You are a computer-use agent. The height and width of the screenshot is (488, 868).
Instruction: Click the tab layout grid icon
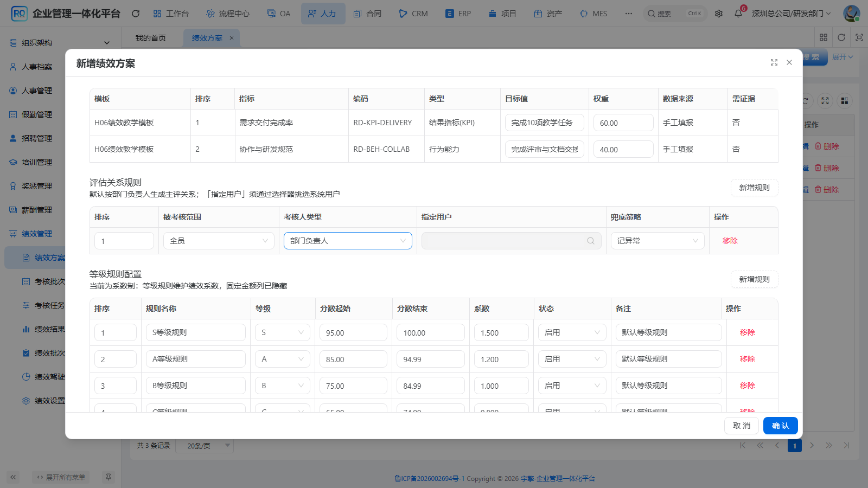click(824, 37)
